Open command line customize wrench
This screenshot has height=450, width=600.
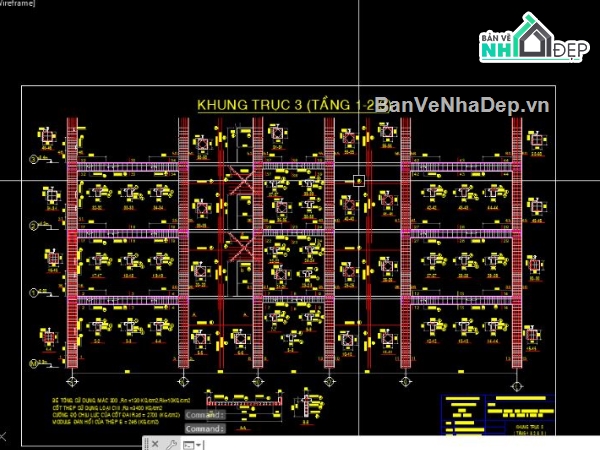point(172,443)
